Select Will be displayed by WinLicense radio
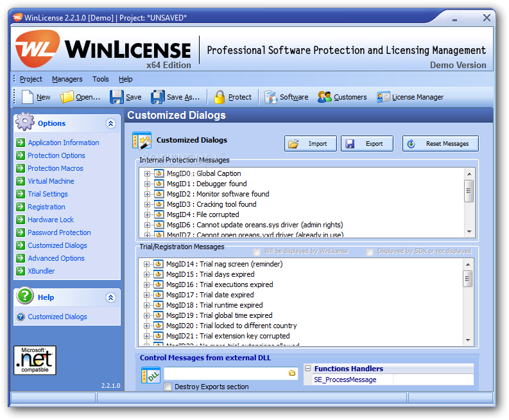Screen dimensions: 509x420 pos(257,252)
